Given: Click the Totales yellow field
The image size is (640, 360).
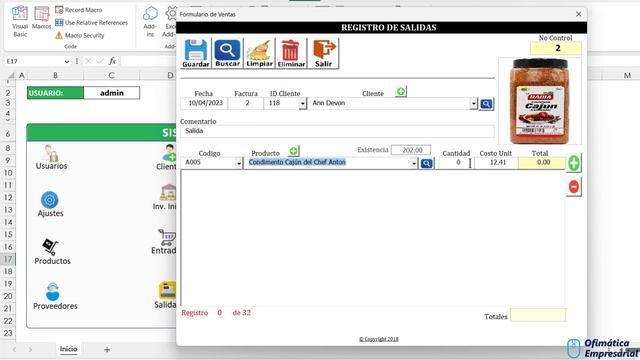Looking at the screenshot, I should [538, 316].
